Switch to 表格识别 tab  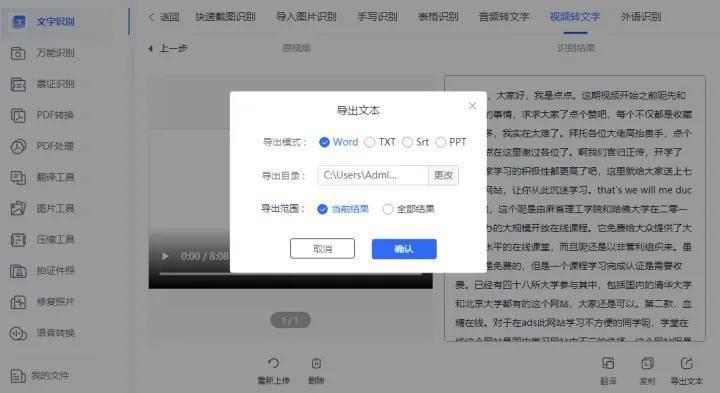coord(438,17)
